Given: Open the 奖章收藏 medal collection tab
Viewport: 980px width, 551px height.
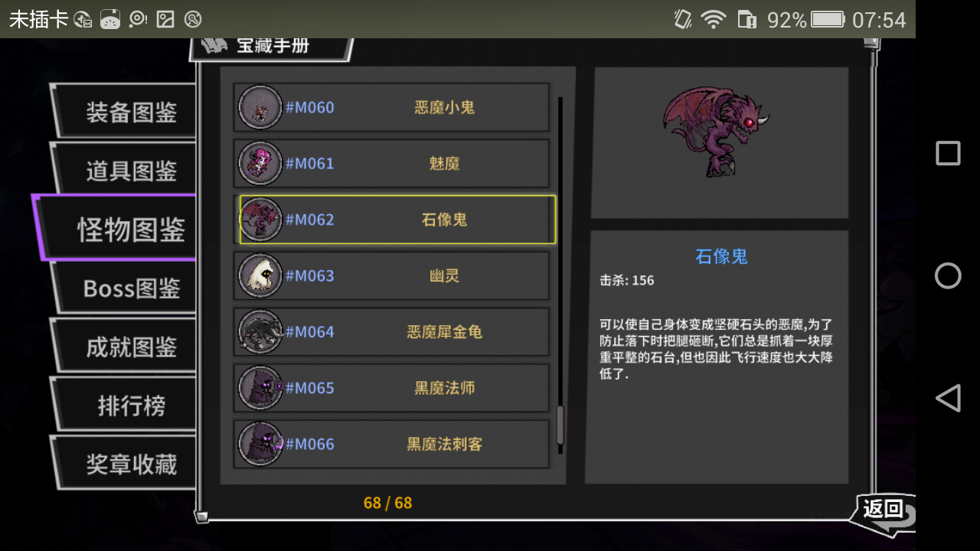Looking at the screenshot, I should click(x=126, y=464).
